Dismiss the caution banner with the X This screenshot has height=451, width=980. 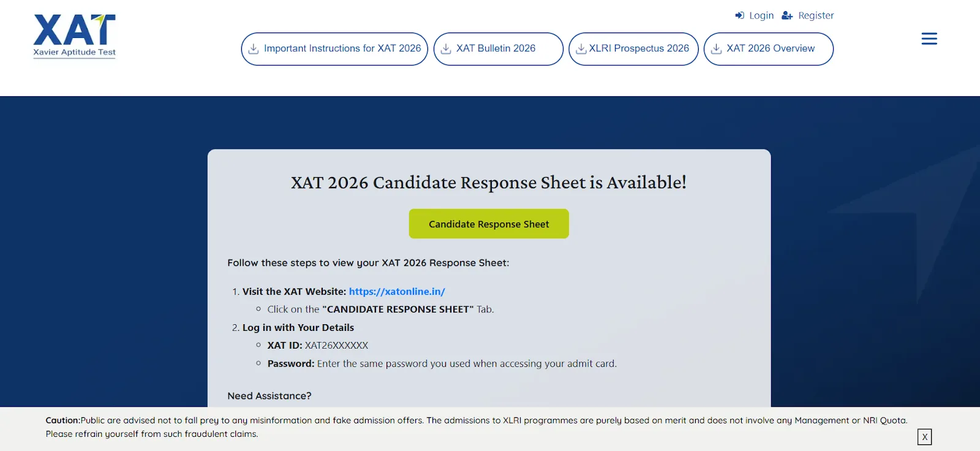click(x=924, y=437)
